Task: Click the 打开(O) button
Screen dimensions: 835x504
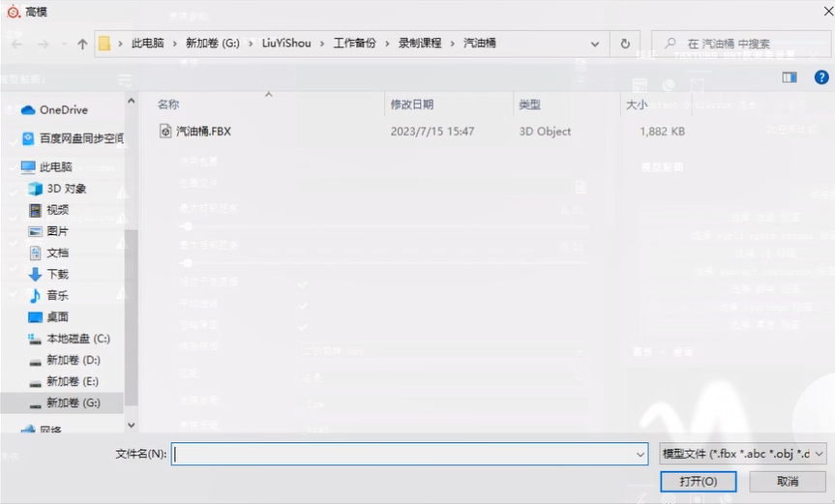Action: pos(698,481)
